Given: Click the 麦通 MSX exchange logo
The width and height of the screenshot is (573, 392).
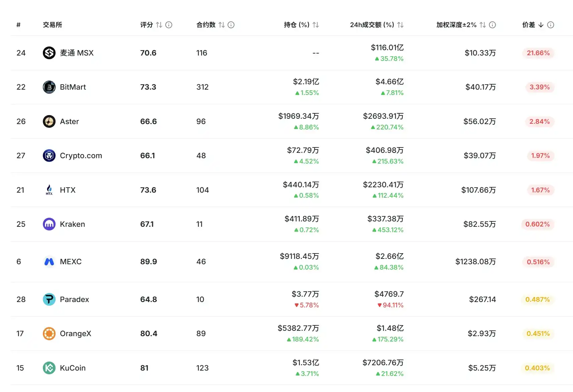Looking at the screenshot, I should tap(49, 53).
